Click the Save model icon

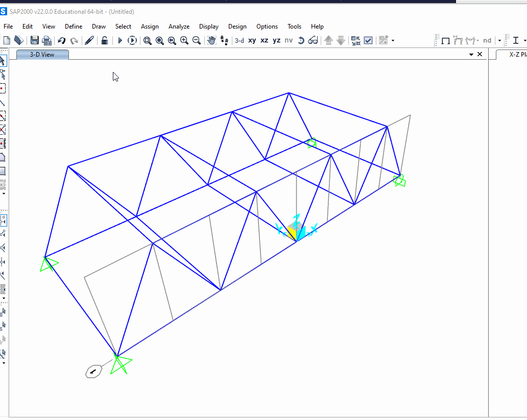tap(34, 40)
